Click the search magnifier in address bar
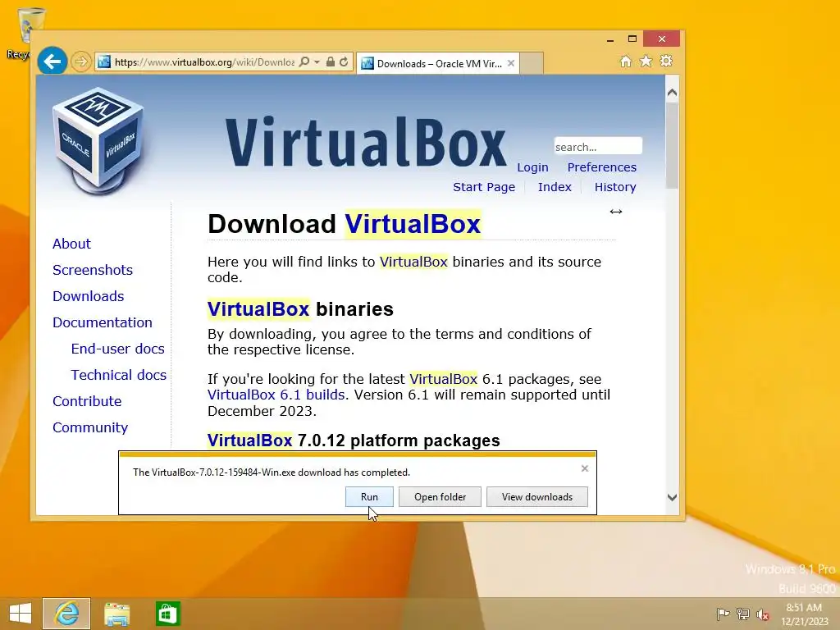 point(304,62)
